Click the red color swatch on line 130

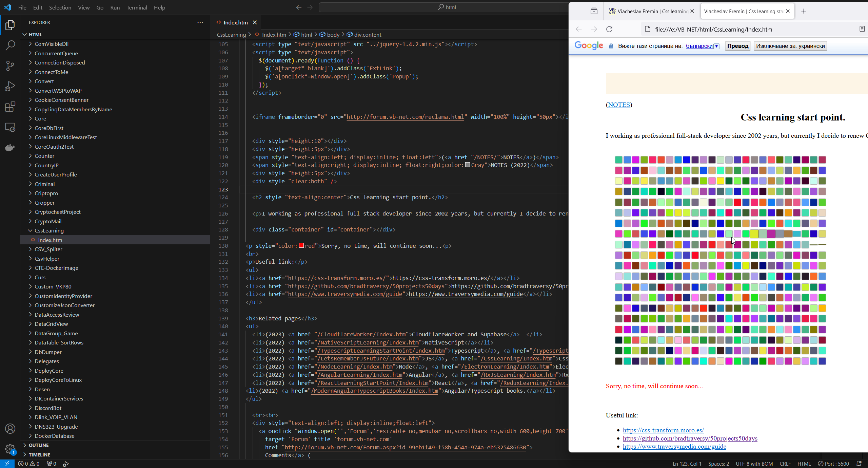click(x=301, y=246)
